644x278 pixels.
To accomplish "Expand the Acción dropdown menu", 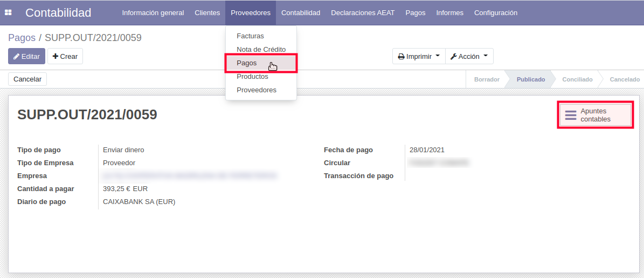I will pyautogui.click(x=469, y=56).
